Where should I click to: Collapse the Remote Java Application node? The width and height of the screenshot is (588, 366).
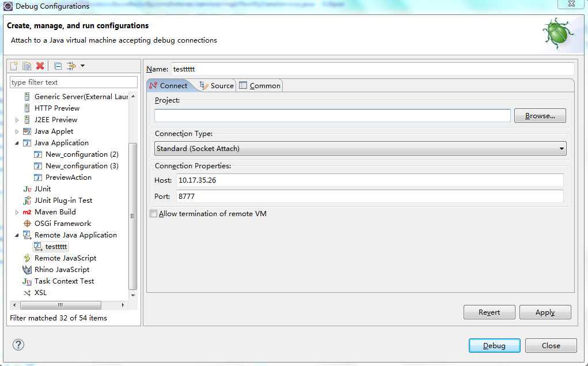click(17, 235)
